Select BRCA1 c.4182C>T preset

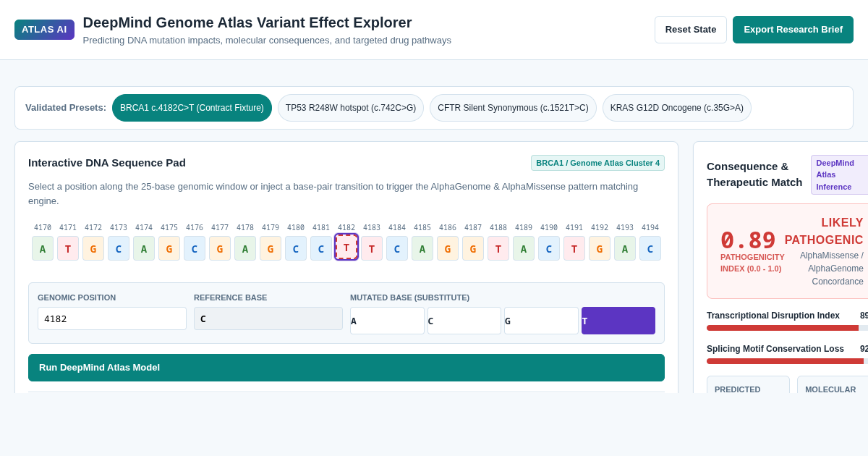pyautogui.click(x=192, y=108)
